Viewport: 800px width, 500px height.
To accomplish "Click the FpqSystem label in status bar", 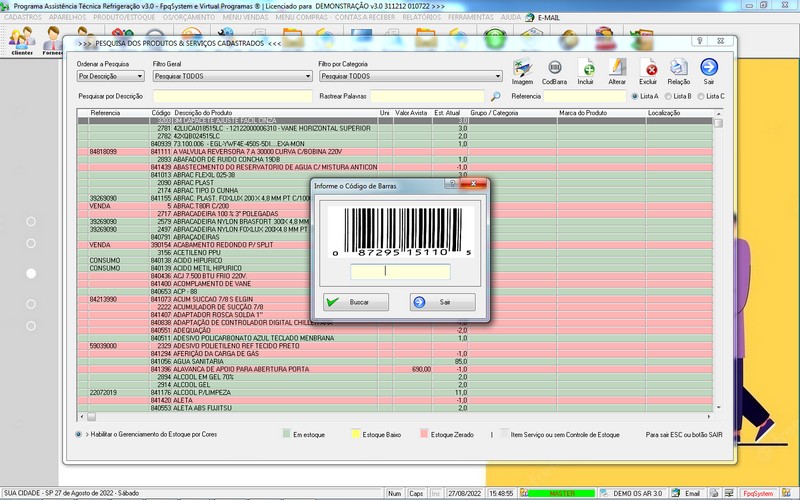I will [758, 493].
